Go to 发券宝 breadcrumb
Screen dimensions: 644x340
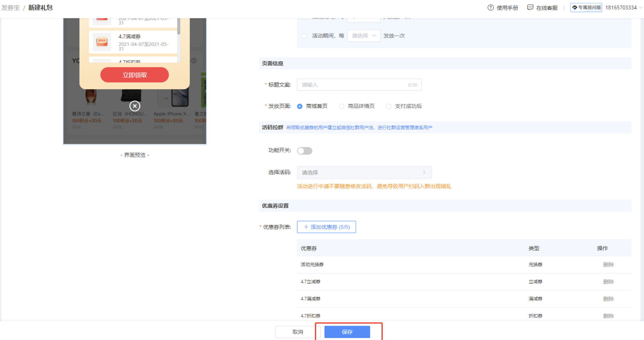[11, 8]
